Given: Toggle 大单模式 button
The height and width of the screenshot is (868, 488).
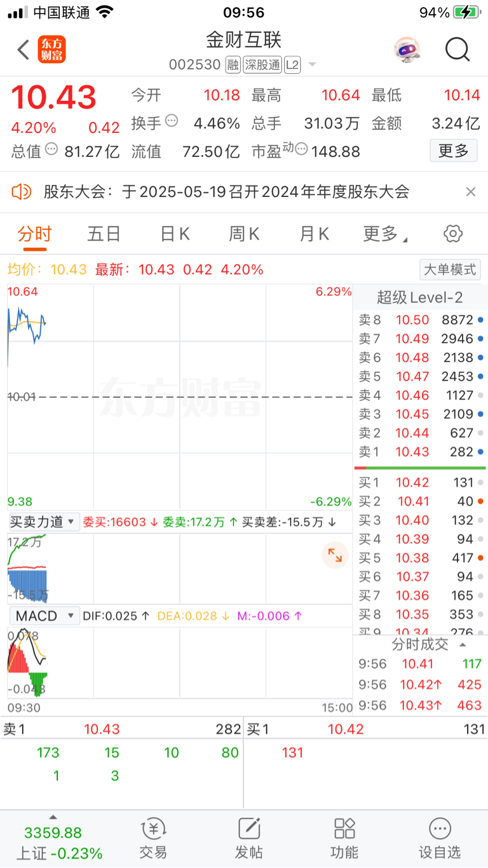Looking at the screenshot, I should [450, 269].
